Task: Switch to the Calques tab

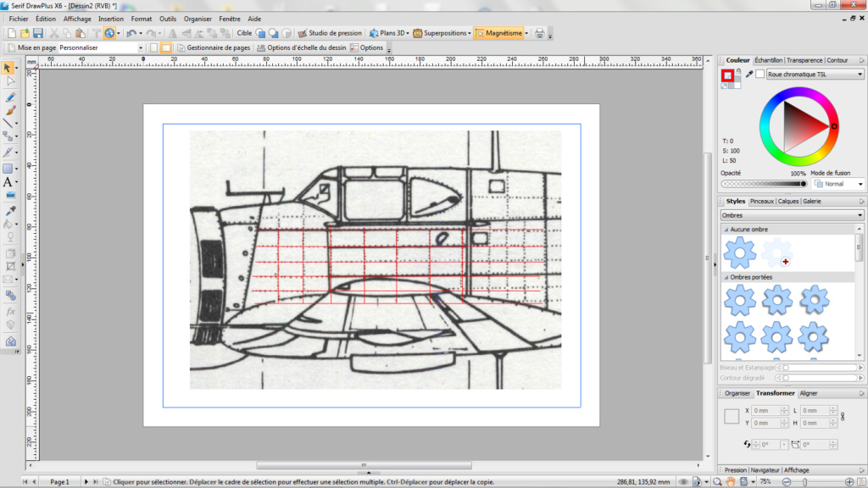Action: [x=788, y=202]
